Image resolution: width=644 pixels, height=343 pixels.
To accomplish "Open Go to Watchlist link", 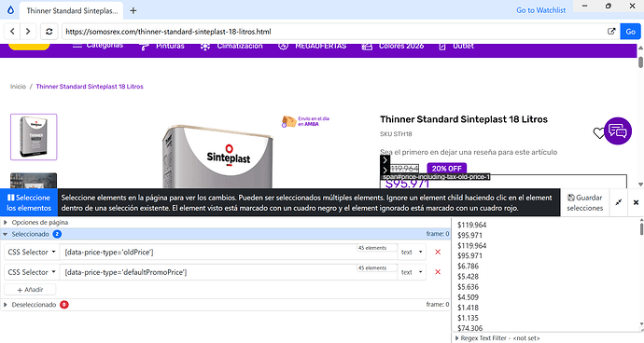I will pyautogui.click(x=540, y=10).
